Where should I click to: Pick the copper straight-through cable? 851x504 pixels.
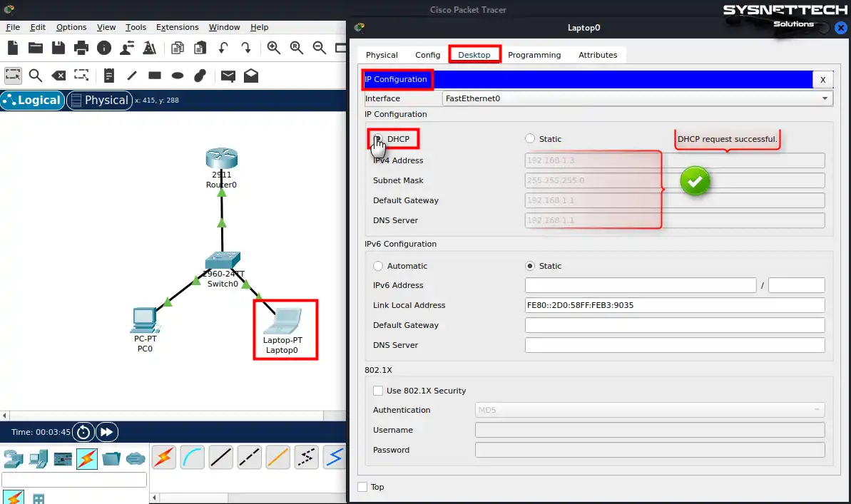[221, 458]
